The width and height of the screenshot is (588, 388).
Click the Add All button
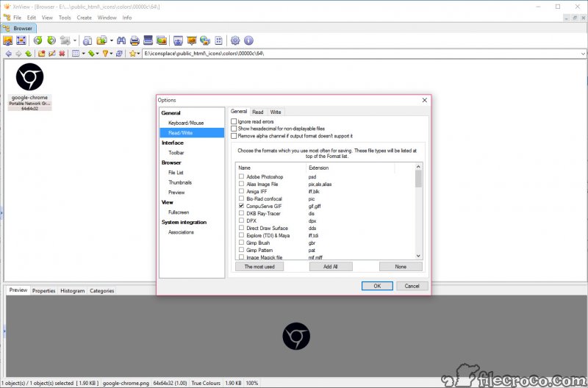click(330, 267)
